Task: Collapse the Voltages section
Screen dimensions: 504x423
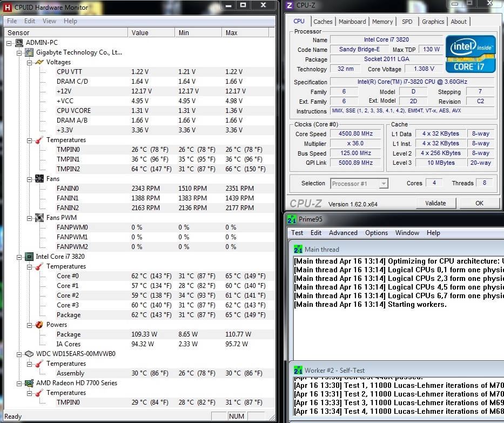Action: tap(30, 62)
